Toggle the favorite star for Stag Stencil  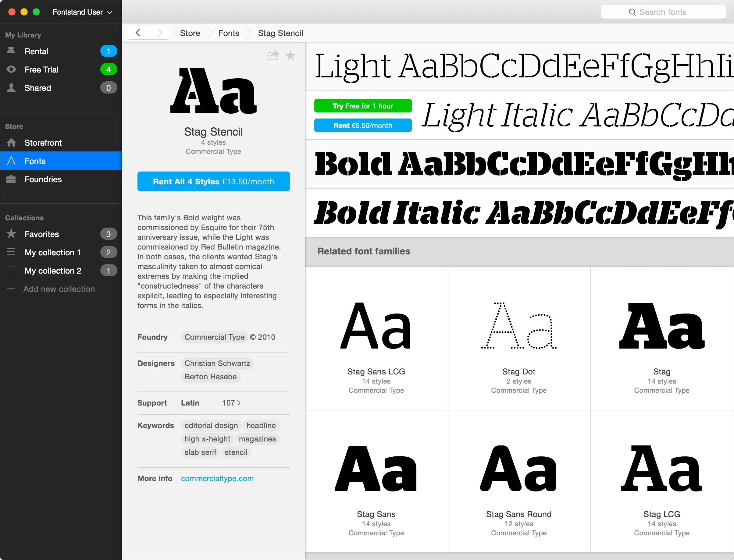click(290, 55)
